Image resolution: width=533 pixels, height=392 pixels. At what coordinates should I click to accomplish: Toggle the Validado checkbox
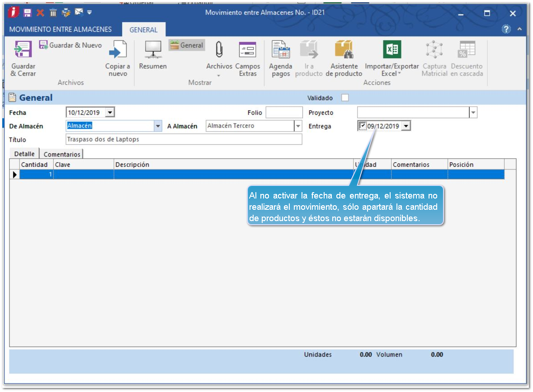(x=345, y=98)
